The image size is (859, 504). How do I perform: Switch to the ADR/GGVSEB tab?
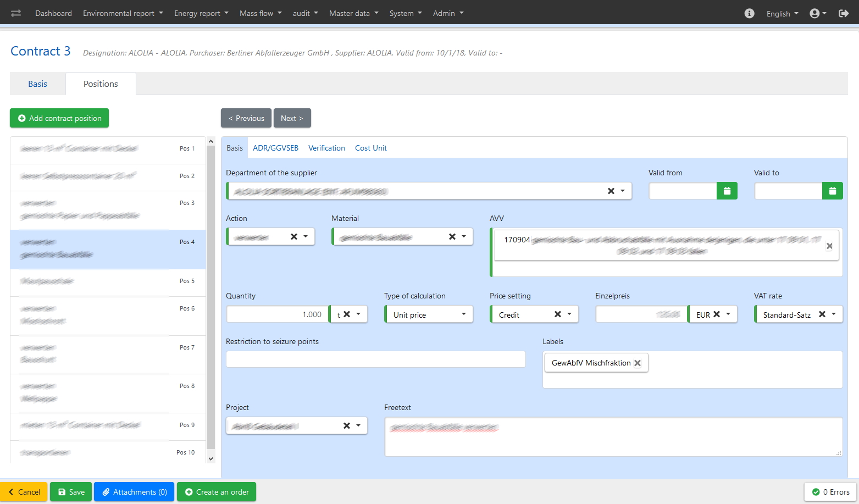point(275,148)
